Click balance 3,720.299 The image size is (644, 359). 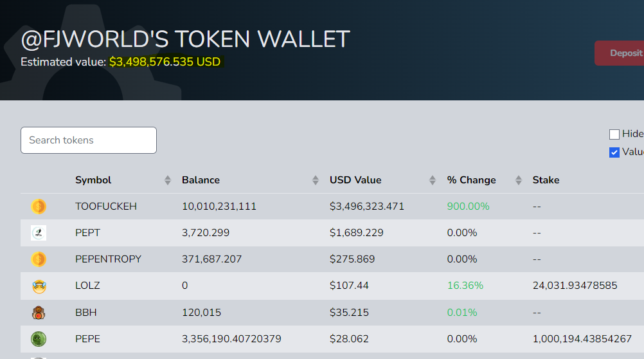(x=206, y=233)
